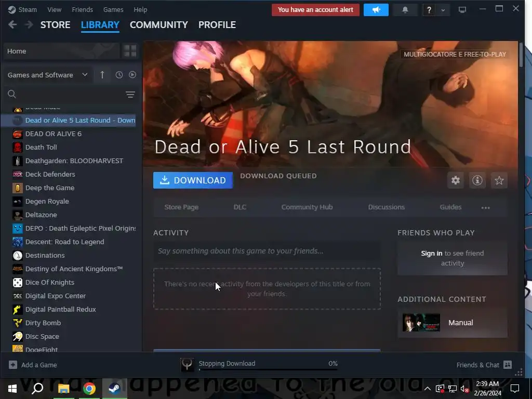This screenshot has width=532, height=399.
Task: Go forward with the right arrow
Action: [29, 25]
